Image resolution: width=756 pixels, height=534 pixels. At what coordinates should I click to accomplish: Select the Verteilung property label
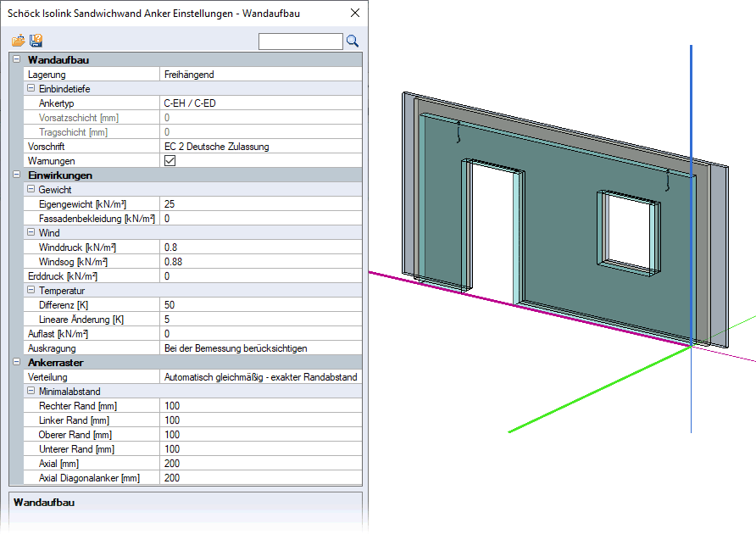tap(47, 376)
